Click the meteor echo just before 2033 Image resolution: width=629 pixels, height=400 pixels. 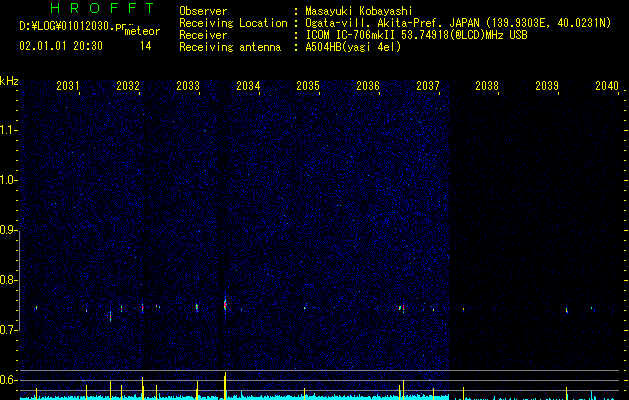(197, 307)
